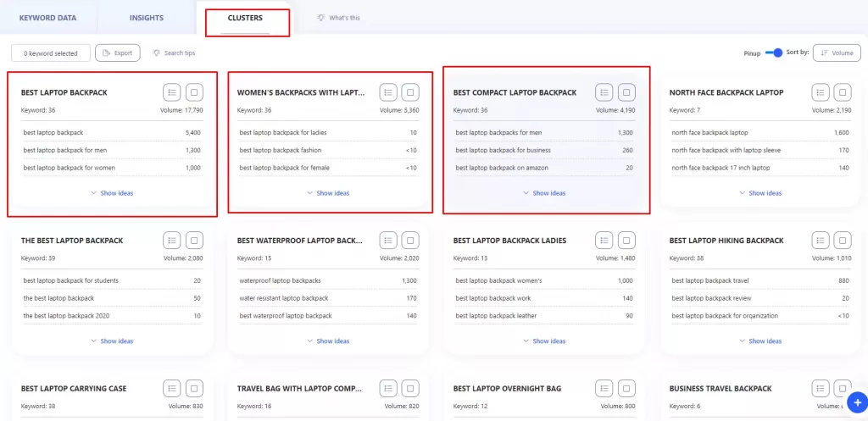Click the lightbulb icon beside Search tips
The height and width of the screenshot is (421, 868).
coord(157,53)
